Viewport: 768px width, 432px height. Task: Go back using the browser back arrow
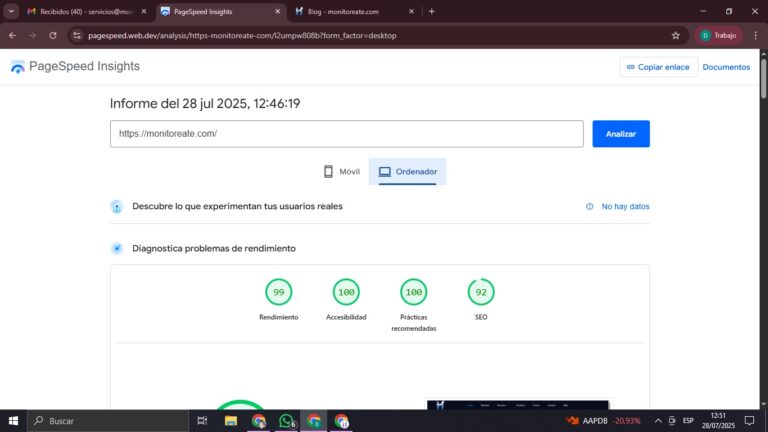coord(12,35)
